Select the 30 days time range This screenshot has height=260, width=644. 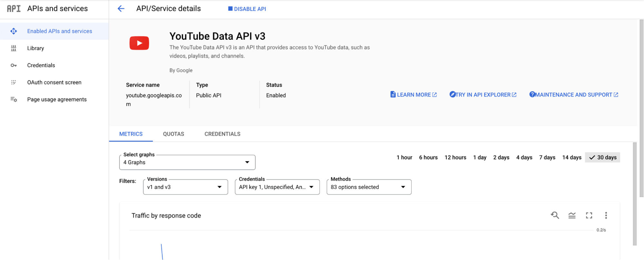pyautogui.click(x=602, y=157)
